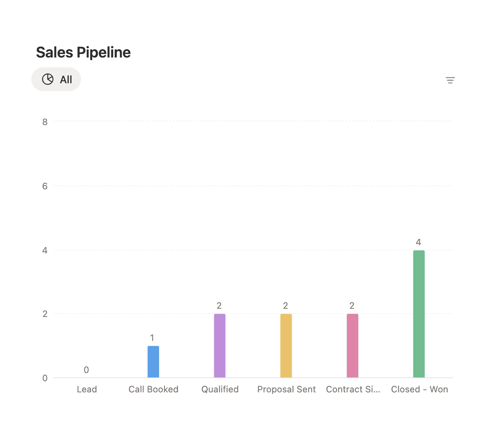This screenshot has width=485, height=448.
Task: Click the Proposal Sent axis label
Action: coord(287,389)
